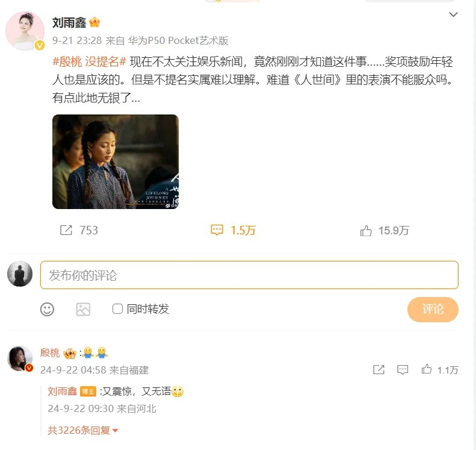This screenshot has height=450, width=476.
Task: Click the repost icon showing 753
Action: pos(66,230)
